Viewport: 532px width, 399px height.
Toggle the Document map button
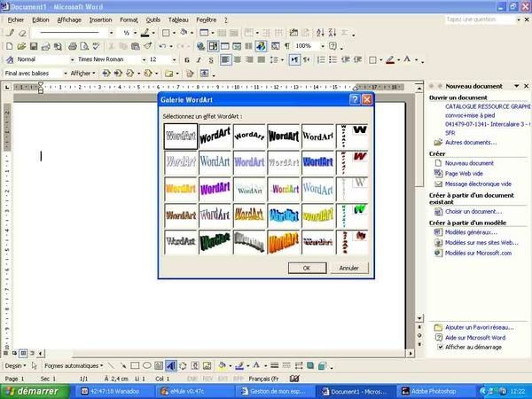click(x=275, y=46)
